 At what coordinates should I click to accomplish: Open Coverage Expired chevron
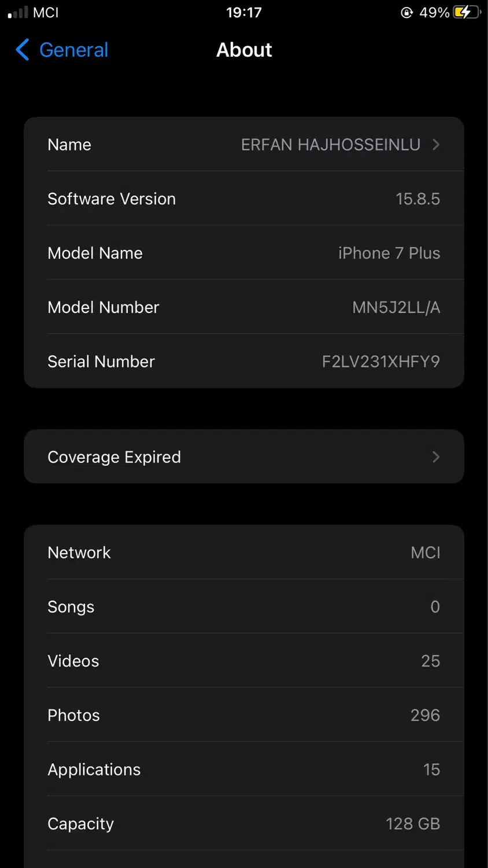point(436,457)
